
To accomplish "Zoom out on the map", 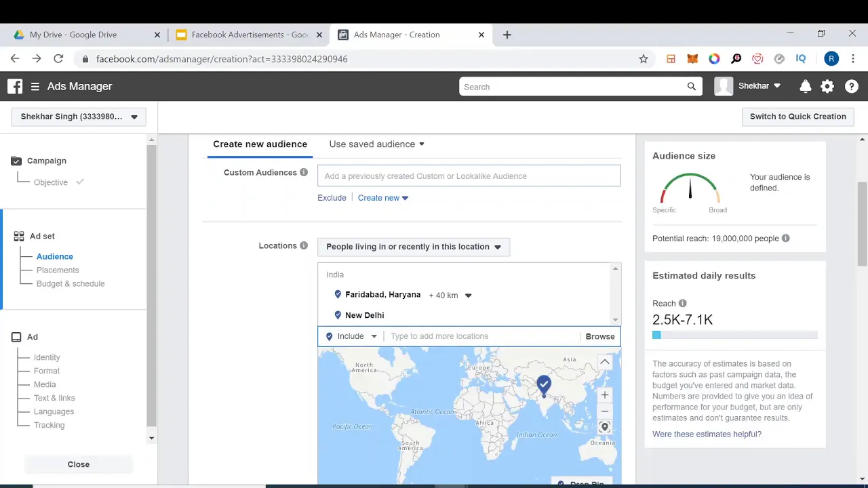I will [605, 411].
